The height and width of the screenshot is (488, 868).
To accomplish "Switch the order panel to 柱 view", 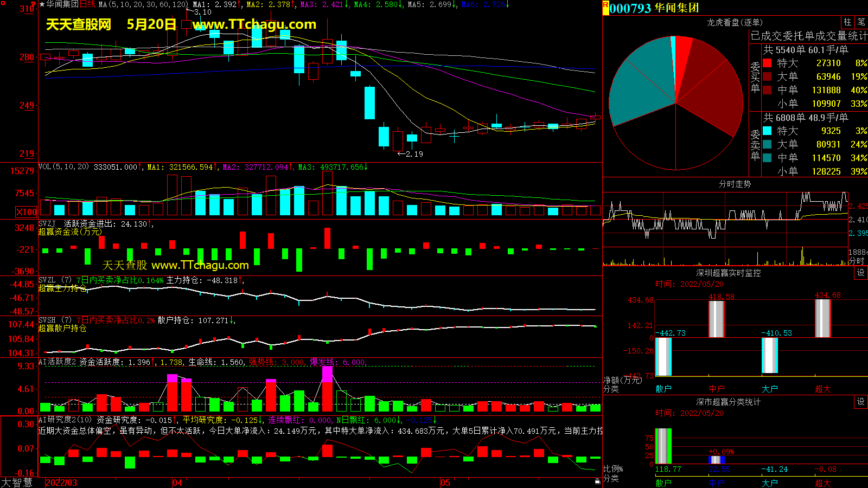I will click(x=847, y=22).
